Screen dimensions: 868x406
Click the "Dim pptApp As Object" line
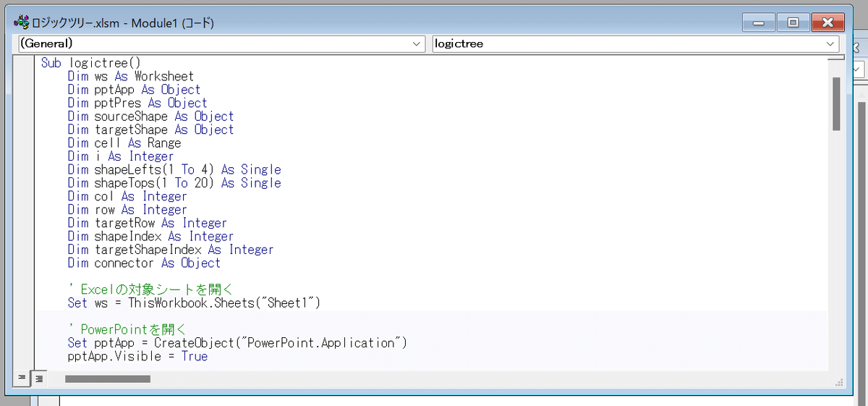pos(134,90)
